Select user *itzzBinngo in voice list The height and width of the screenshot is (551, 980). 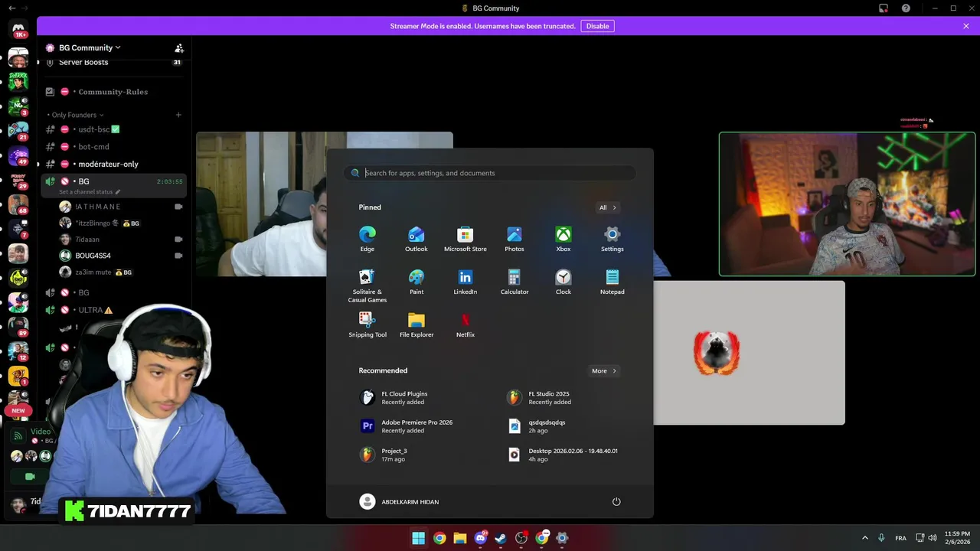tap(121, 223)
